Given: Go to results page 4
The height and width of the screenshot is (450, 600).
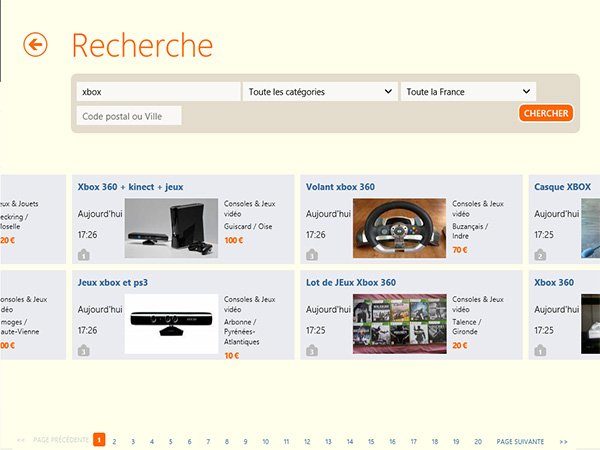Looking at the screenshot, I should click(x=152, y=441).
